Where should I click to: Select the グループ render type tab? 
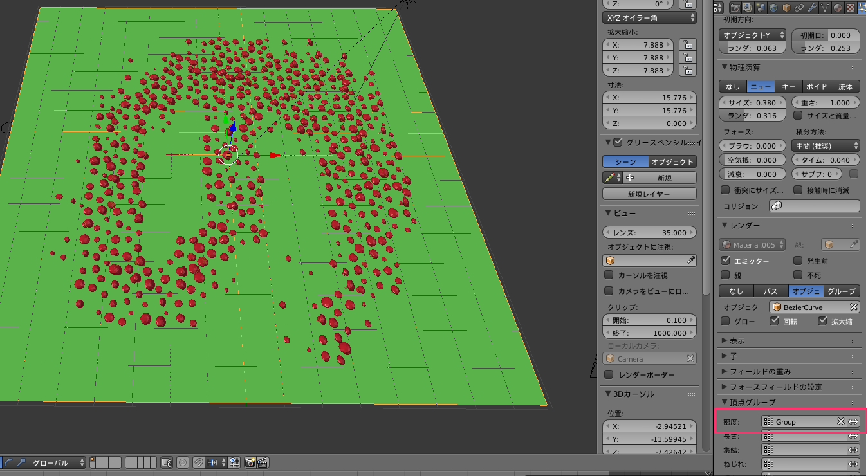[x=842, y=291]
